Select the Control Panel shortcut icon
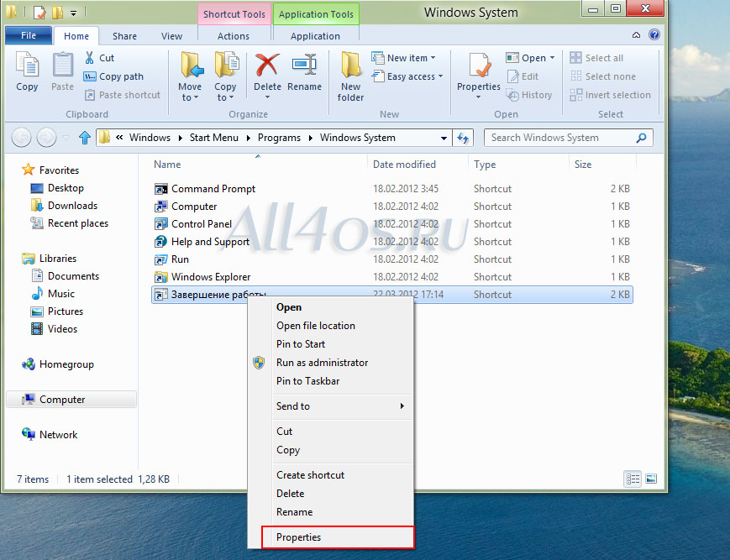Screen dimensions: 730x560 coord(160,224)
